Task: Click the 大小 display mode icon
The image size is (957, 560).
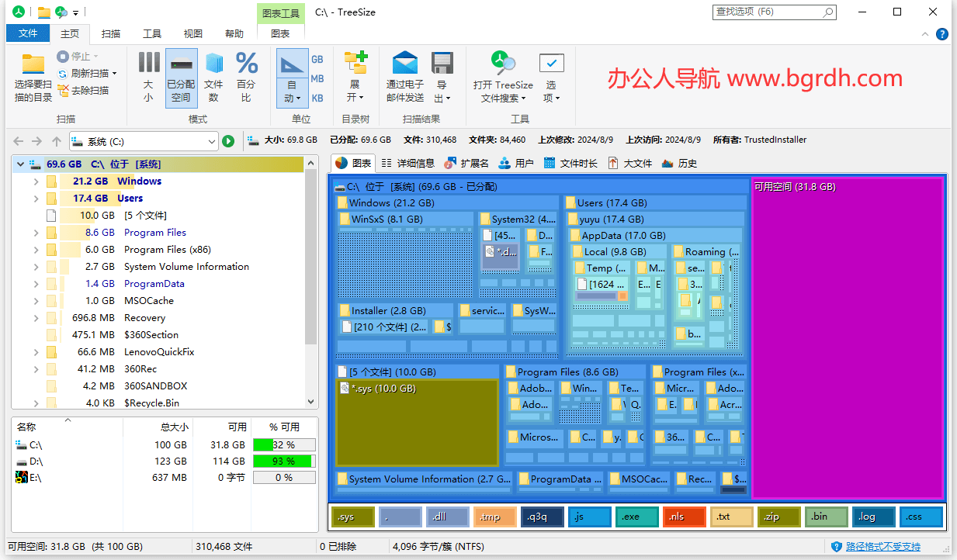Action: point(147,74)
